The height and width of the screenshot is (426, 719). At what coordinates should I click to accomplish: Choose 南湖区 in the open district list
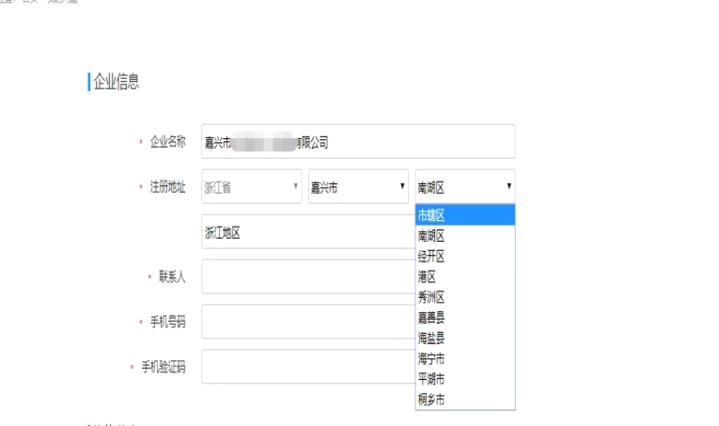pos(465,236)
